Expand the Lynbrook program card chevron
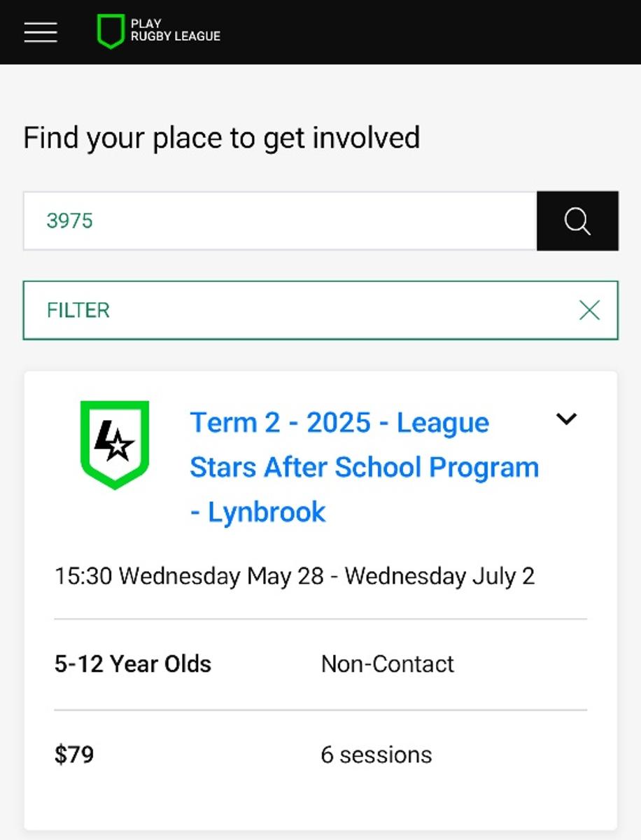This screenshot has width=641, height=840. tap(566, 419)
